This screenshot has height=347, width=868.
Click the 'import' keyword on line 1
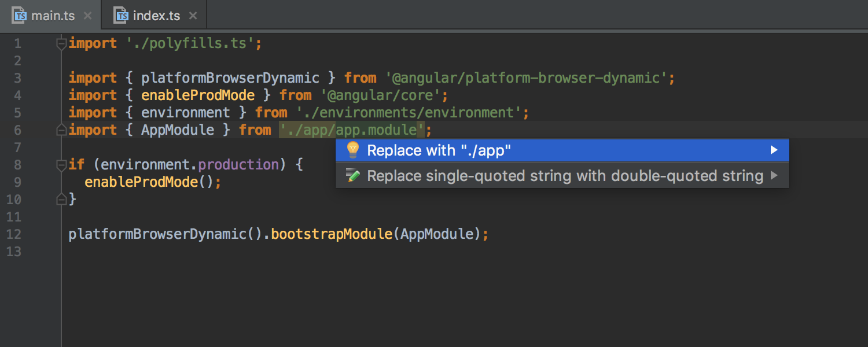[93, 43]
